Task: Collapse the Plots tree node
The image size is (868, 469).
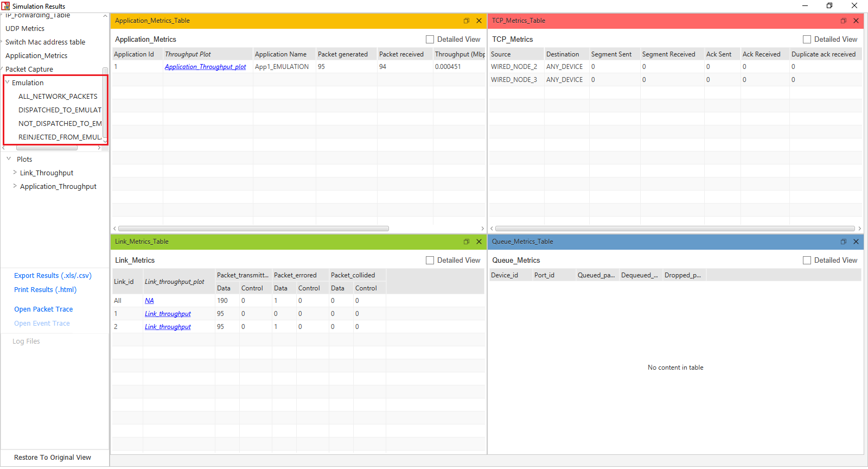Action: [x=9, y=159]
